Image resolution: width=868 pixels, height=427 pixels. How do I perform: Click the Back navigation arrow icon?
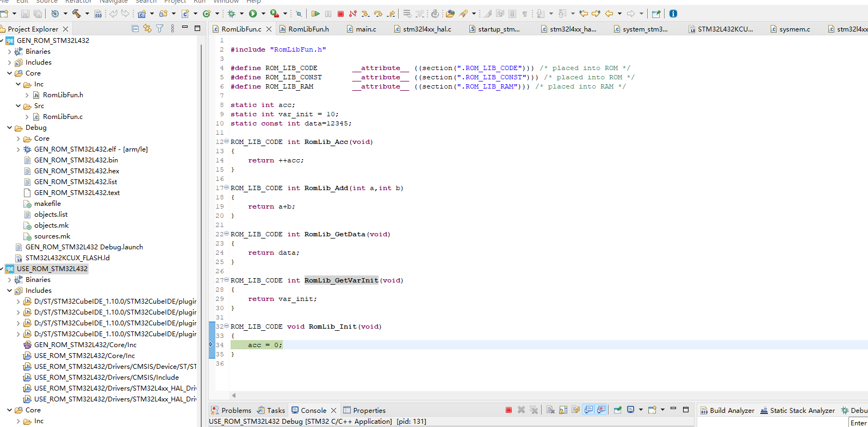(609, 14)
